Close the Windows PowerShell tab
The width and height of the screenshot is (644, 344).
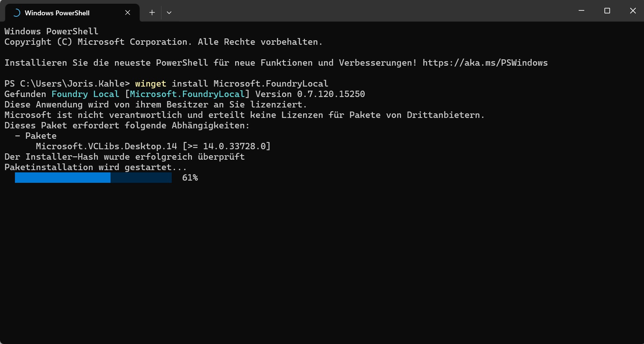click(128, 13)
